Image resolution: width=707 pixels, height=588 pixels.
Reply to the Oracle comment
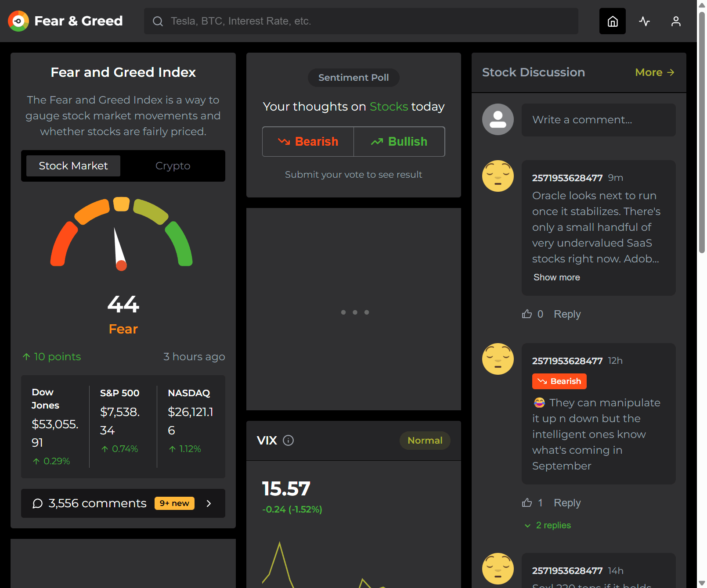[567, 314]
